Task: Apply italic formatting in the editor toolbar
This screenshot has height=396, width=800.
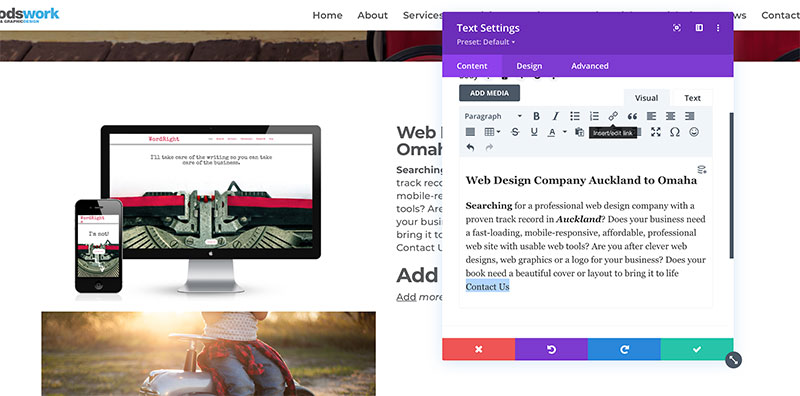Action: click(556, 116)
